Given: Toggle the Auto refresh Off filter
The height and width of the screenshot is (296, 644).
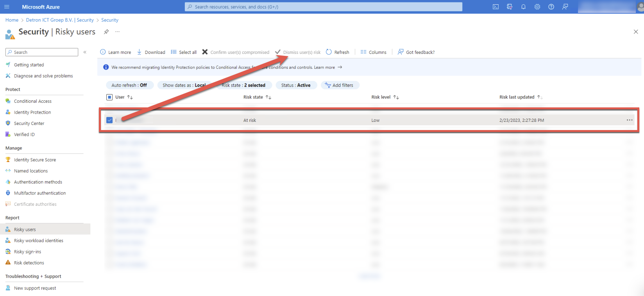Looking at the screenshot, I should (129, 85).
